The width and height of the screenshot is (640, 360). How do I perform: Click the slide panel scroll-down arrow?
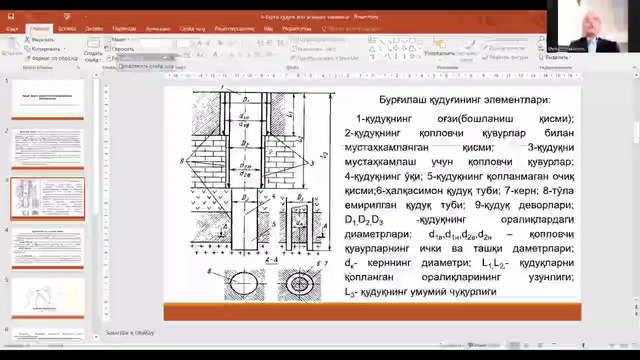point(96,338)
